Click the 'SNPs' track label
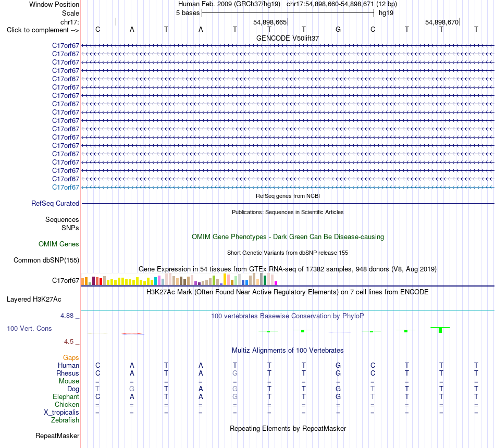Image resolution: width=495 pixels, height=448 pixels. (70, 228)
